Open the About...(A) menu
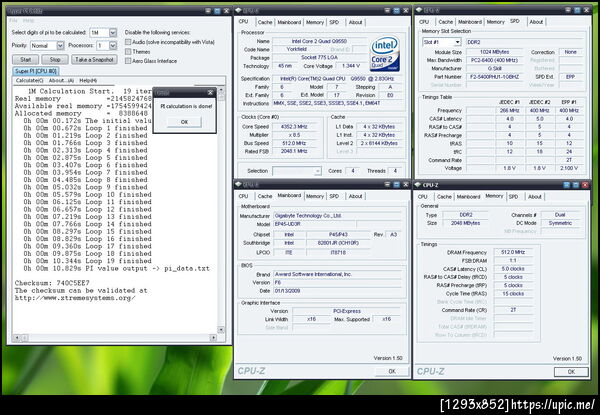600x415 pixels. pyautogui.click(x=61, y=80)
